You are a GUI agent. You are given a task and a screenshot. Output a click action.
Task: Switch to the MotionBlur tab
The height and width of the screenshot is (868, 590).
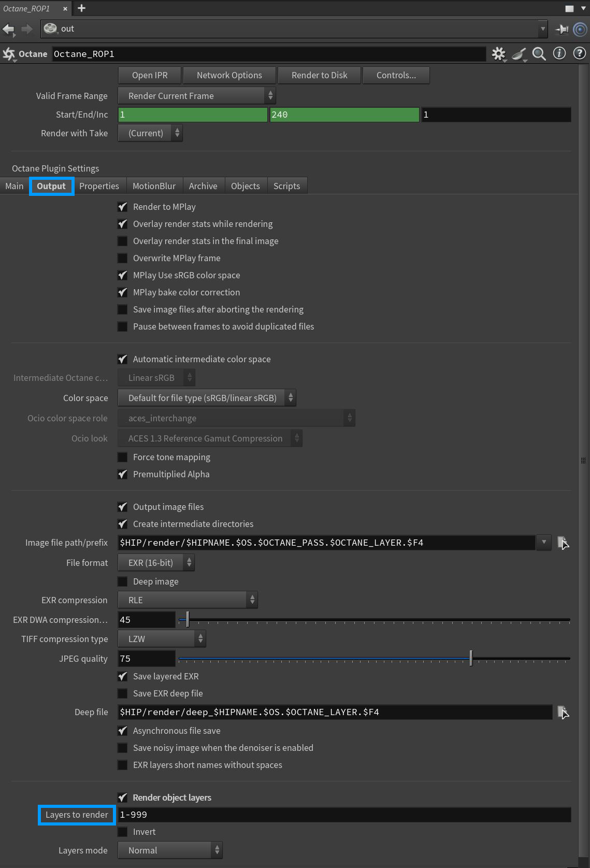154,186
